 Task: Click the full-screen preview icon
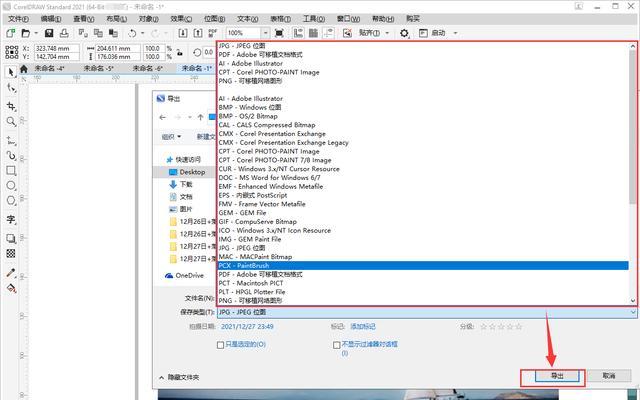pyautogui.click(x=279, y=33)
